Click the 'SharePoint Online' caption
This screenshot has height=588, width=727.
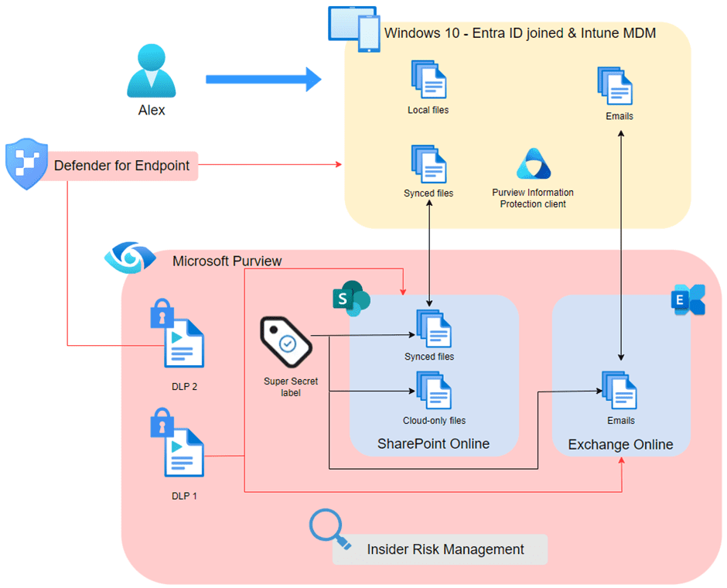point(434,444)
